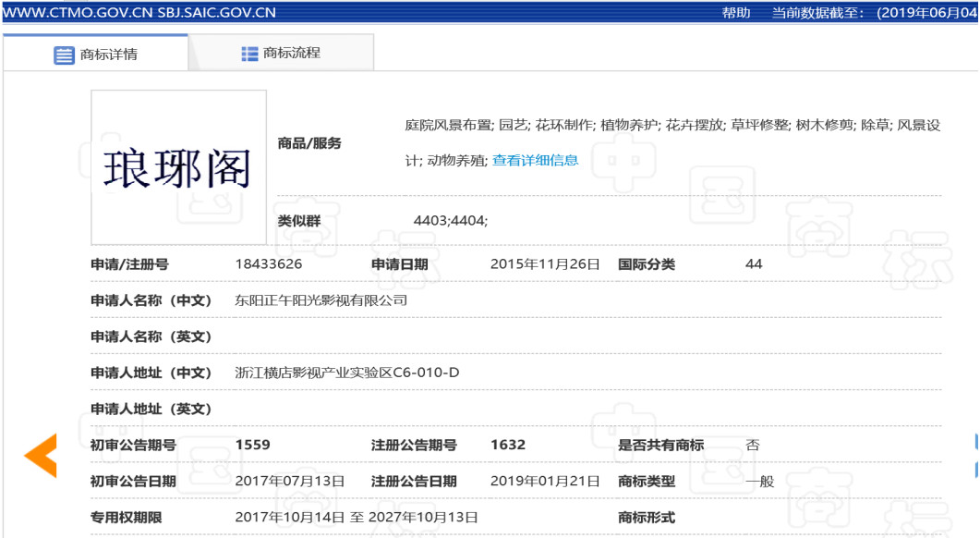Select the application number 18433626

270,263
